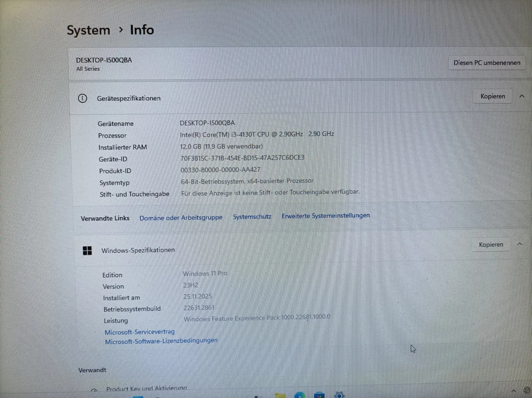This screenshot has height=398, width=532.
Task: Open the Systemschutz link
Action: pyautogui.click(x=252, y=217)
